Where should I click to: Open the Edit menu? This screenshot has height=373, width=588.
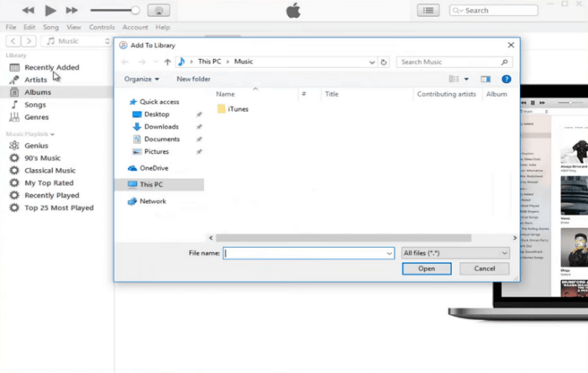(x=29, y=27)
